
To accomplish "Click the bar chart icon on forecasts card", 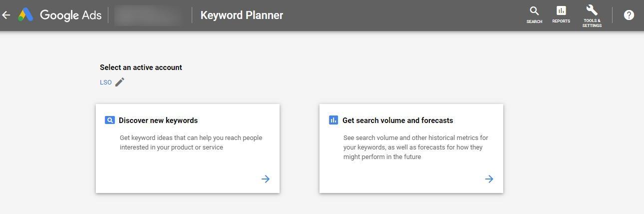I will (333, 120).
